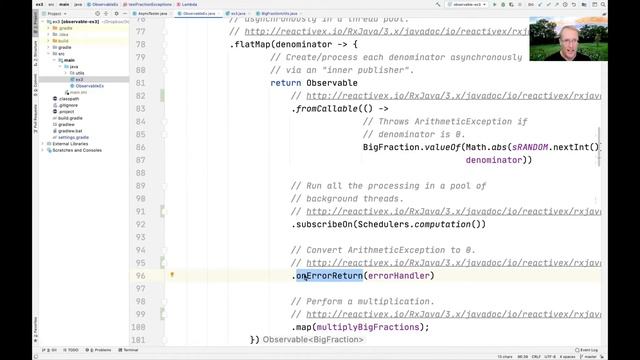The image size is (640, 360).
Task: Open Project panel settings gear
Action: (116, 13)
